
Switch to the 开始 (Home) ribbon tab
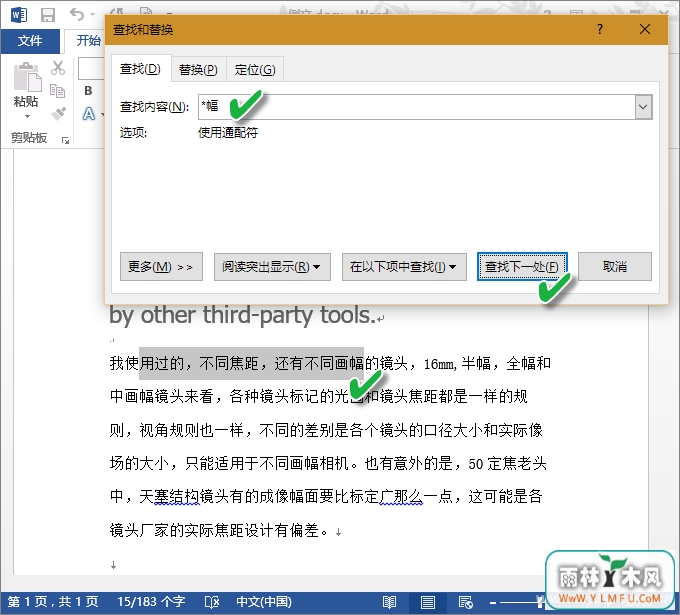point(88,40)
